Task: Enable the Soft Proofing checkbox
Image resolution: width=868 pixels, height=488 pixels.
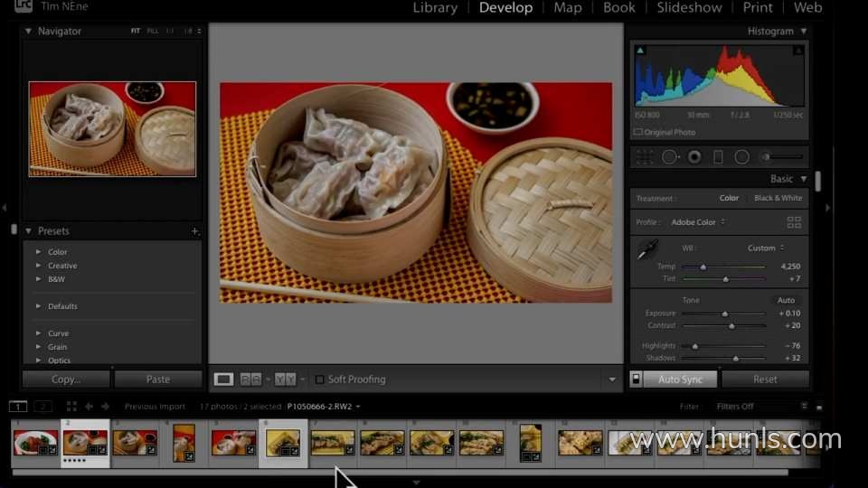Action: pyautogui.click(x=319, y=380)
